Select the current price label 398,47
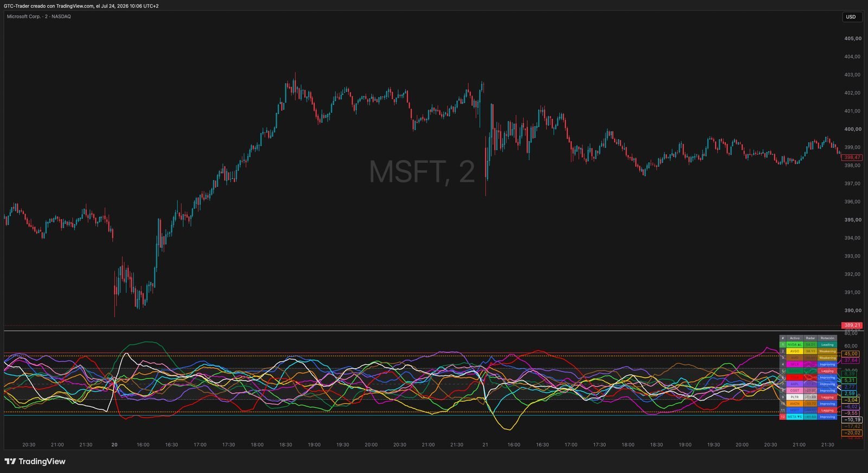 (852, 157)
